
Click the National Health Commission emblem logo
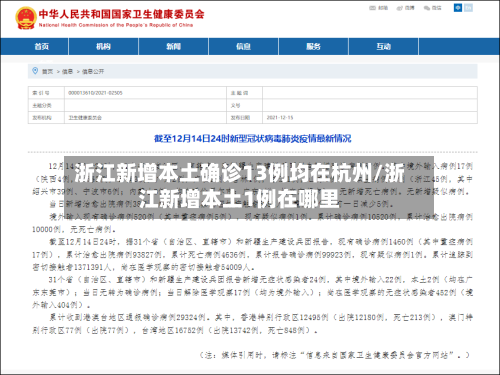point(26,18)
